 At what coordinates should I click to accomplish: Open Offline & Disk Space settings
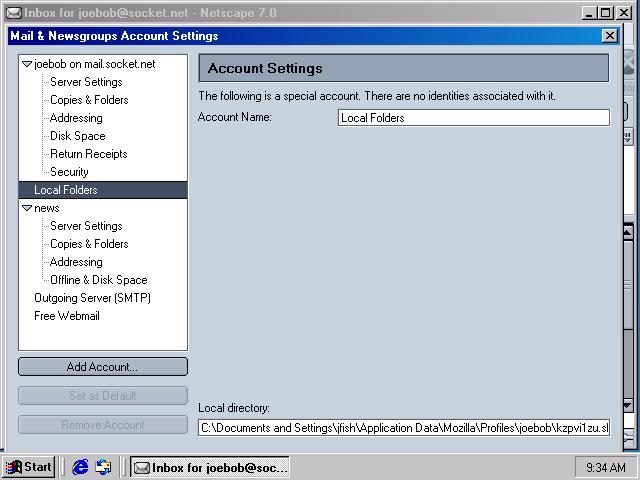[98, 280]
